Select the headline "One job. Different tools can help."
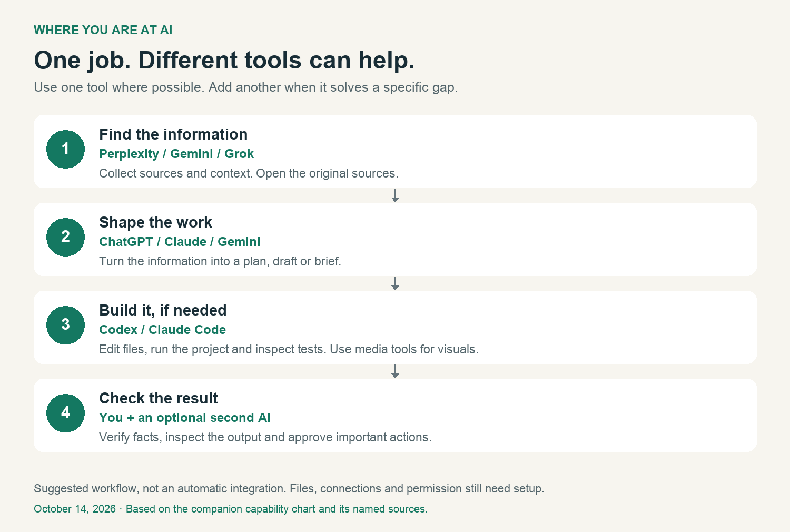 click(224, 60)
